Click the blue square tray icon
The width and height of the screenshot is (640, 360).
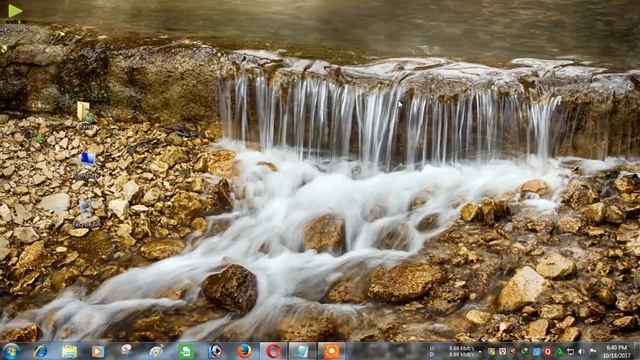point(536,352)
